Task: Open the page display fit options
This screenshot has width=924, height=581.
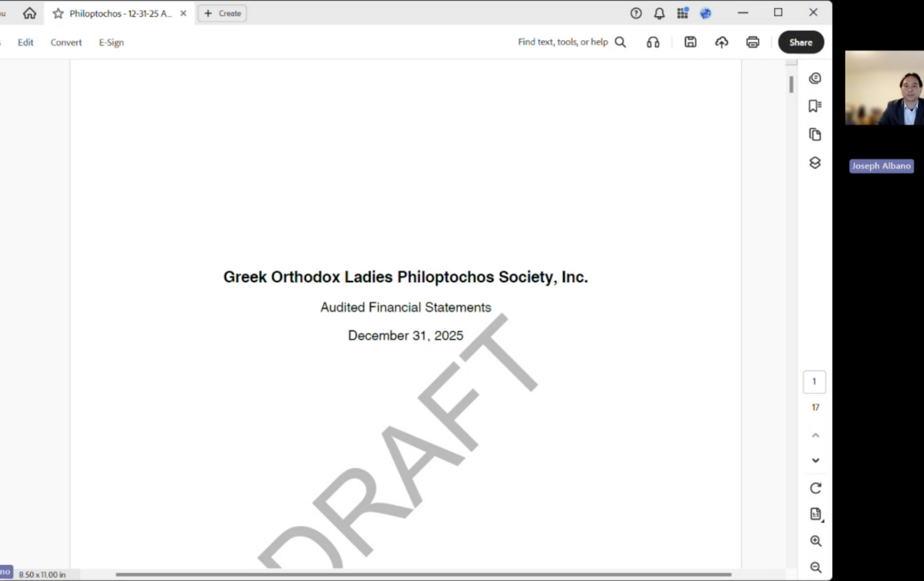Action: pos(816,514)
